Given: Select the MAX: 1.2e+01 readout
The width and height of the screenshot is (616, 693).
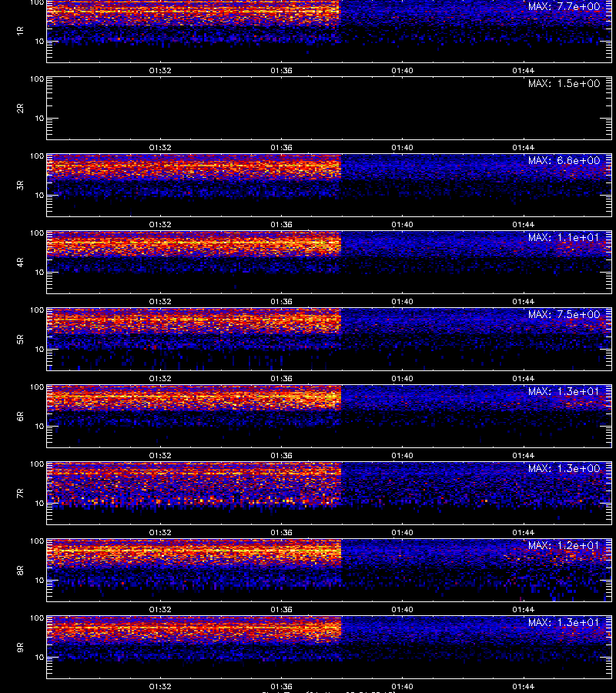Looking at the screenshot, I should tap(564, 545).
